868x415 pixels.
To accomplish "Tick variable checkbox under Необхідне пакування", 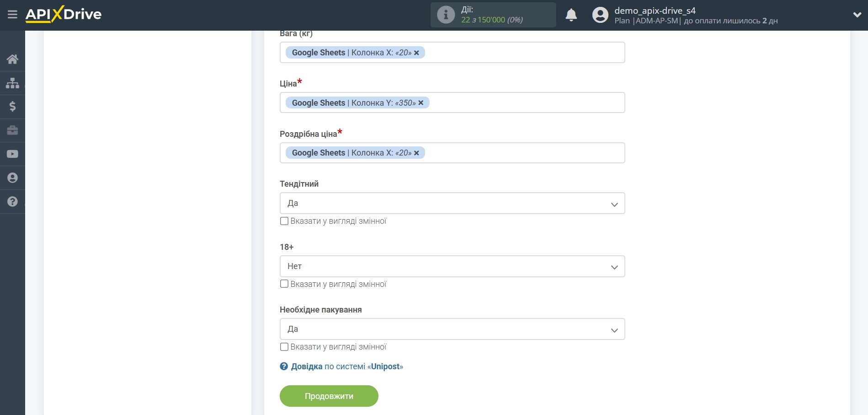I will [284, 347].
